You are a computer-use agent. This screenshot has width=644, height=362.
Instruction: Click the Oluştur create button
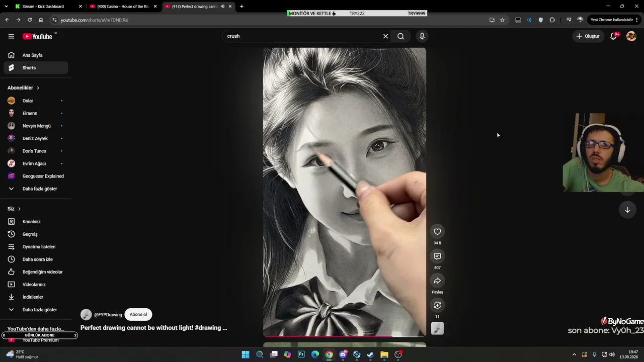(588, 36)
